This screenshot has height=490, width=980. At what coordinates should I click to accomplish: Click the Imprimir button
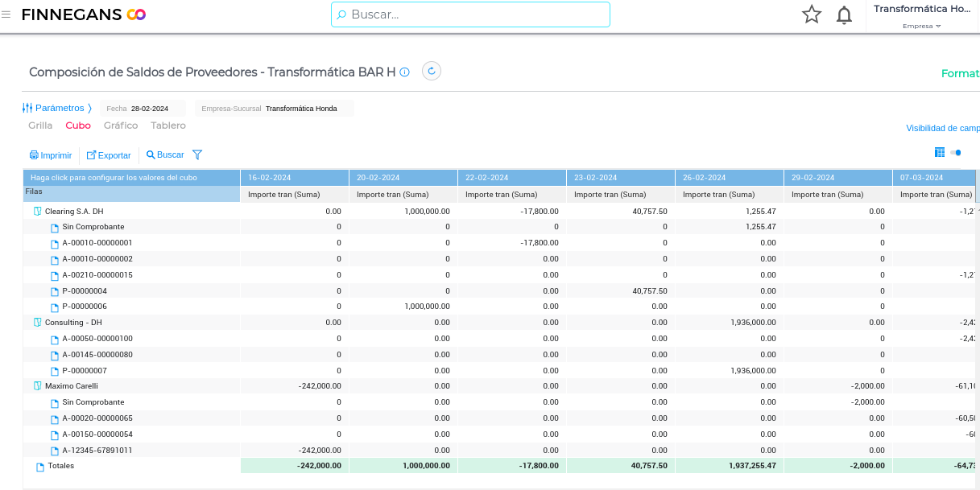(x=51, y=155)
